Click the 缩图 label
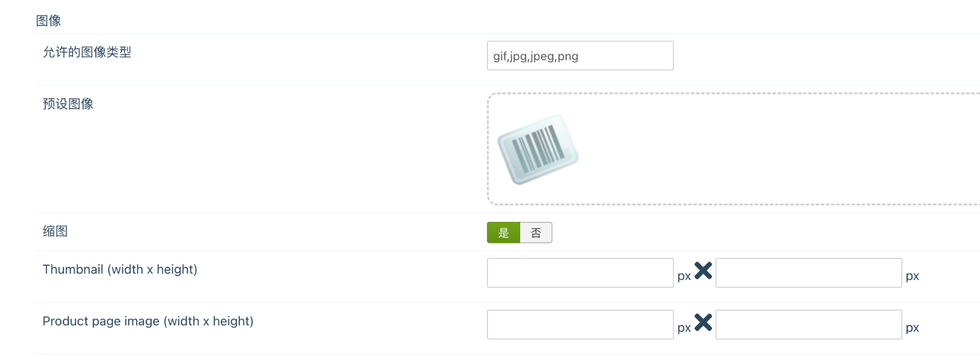This screenshot has height=356, width=980. (55, 231)
